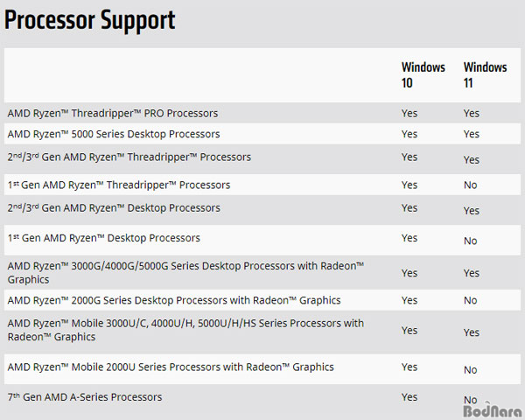The width and height of the screenshot is (525, 420).
Task: Click Windows 10 'Yes' for Threadripper PRO
Action: (x=409, y=113)
